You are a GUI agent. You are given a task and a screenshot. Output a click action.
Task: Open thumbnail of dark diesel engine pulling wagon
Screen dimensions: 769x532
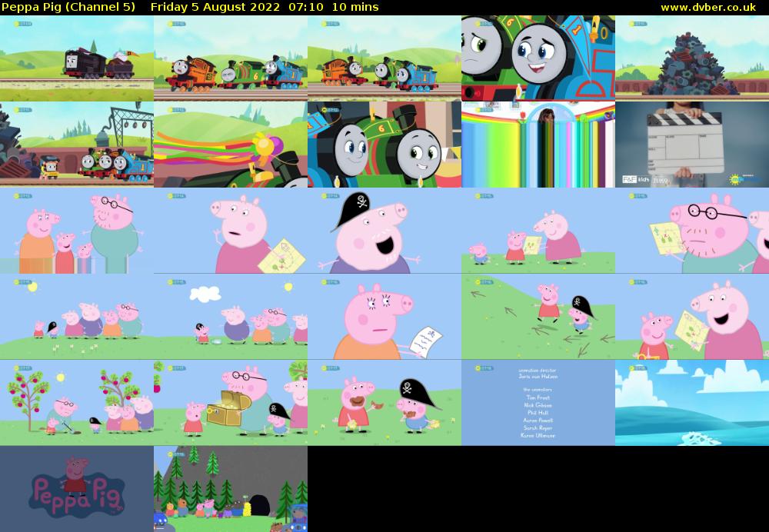point(76,58)
